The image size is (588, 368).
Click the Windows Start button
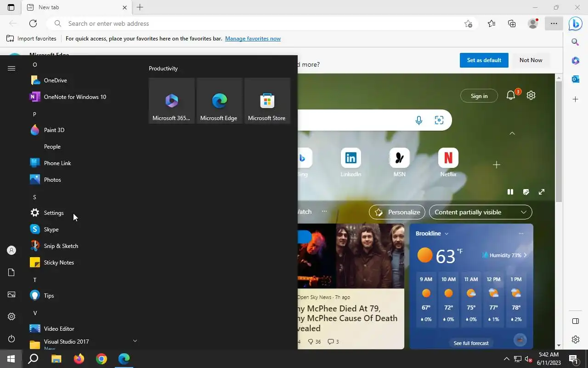11,359
